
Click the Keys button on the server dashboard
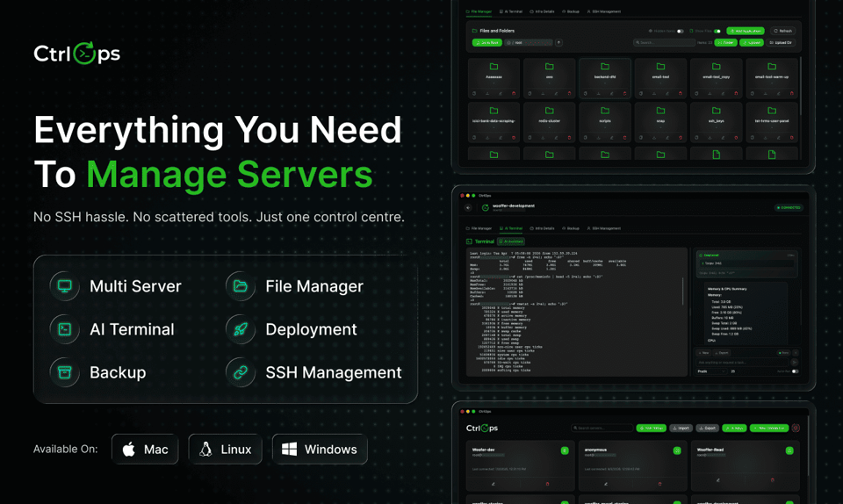(734, 428)
